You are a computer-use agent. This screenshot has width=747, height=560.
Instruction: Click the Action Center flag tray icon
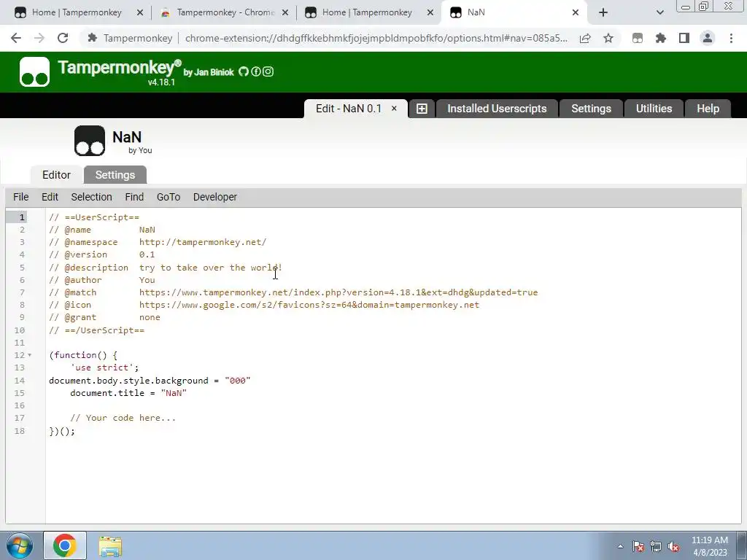638,546
